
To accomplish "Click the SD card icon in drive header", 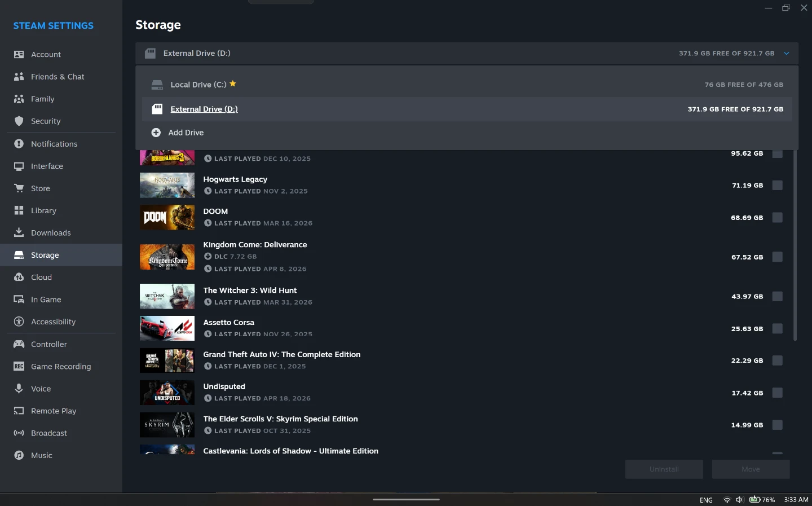I will click(x=150, y=54).
